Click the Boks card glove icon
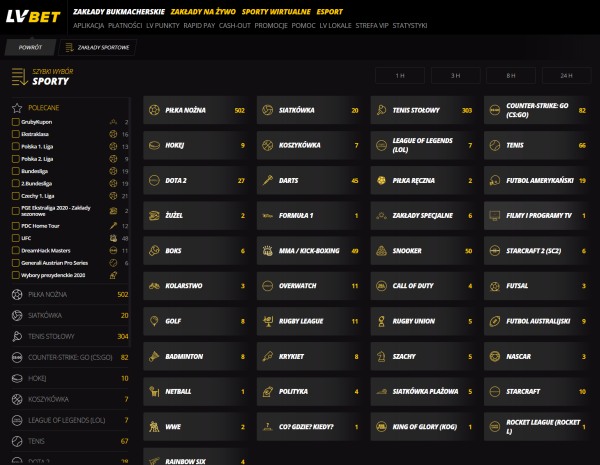The width and height of the screenshot is (600, 465). click(x=154, y=251)
